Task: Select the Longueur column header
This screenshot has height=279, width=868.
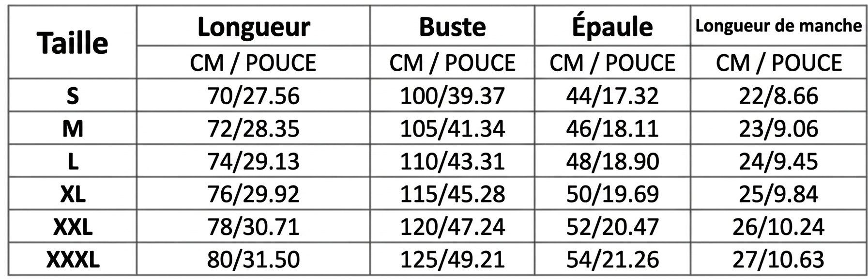Action: coord(253,27)
